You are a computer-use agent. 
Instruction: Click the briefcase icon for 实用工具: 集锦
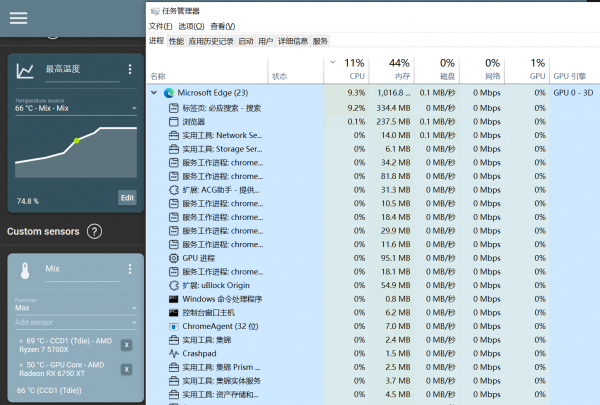[174, 340]
